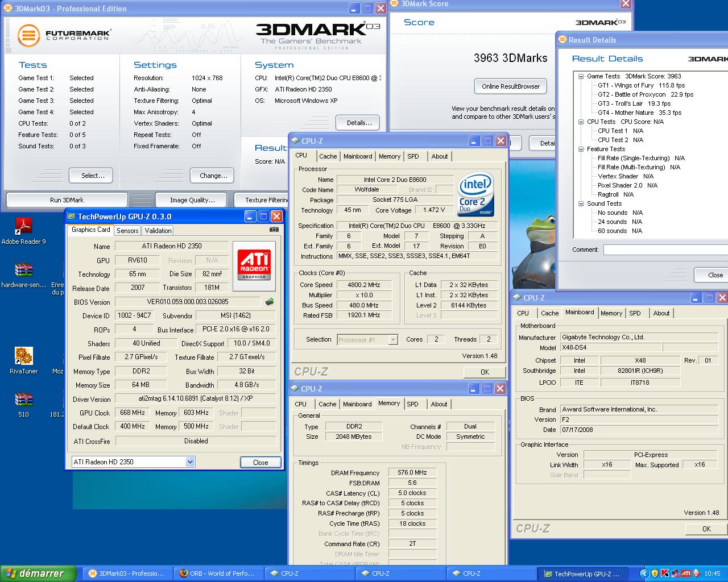Select the 510 archive desktop icon
Image resolution: width=728 pixels, height=582 pixels.
[23, 404]
